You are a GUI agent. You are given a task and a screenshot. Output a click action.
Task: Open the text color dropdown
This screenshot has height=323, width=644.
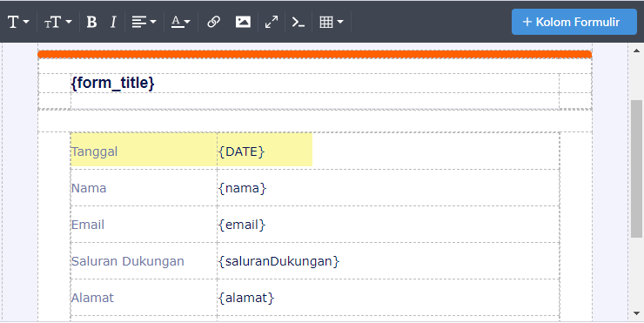click(x=181, y=22)
